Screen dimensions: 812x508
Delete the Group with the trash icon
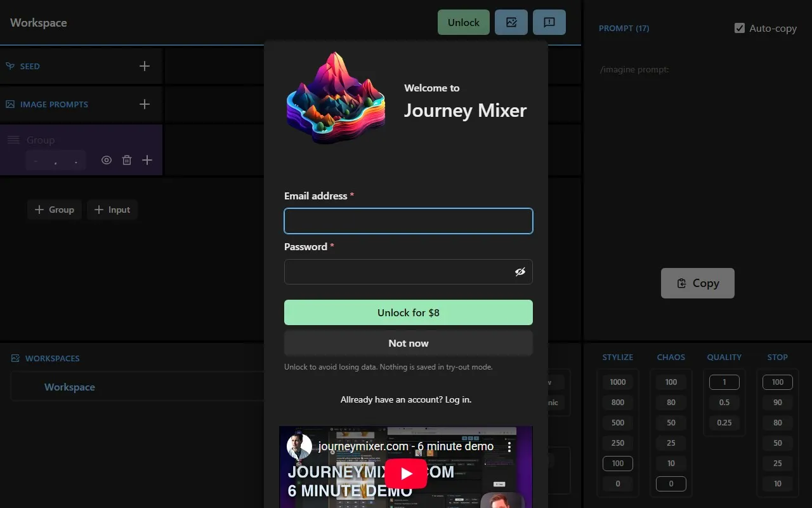[126, 160]
